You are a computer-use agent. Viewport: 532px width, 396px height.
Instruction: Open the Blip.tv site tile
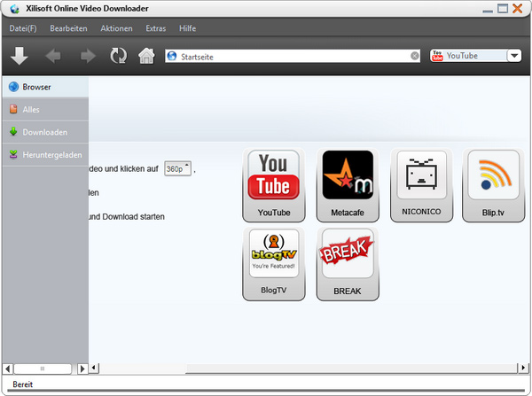point(493,185)
